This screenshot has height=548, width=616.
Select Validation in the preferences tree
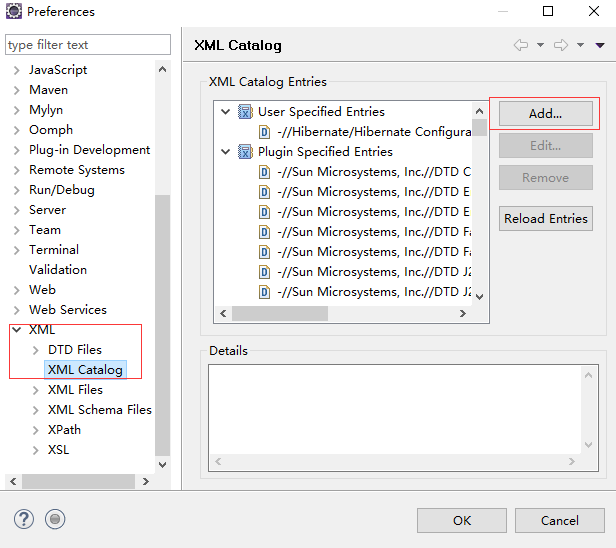pyautogui.click(x=58, y=270)
